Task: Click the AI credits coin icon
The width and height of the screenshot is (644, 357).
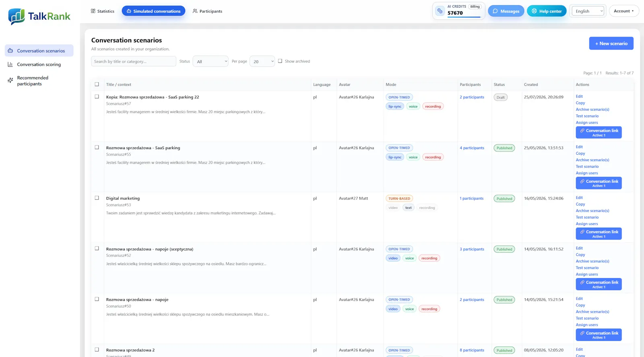Action: pos(440,11)
